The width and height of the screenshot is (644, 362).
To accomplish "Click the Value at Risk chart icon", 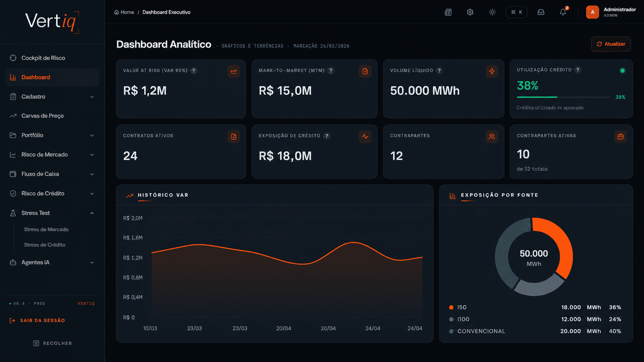I will point(234,72).
